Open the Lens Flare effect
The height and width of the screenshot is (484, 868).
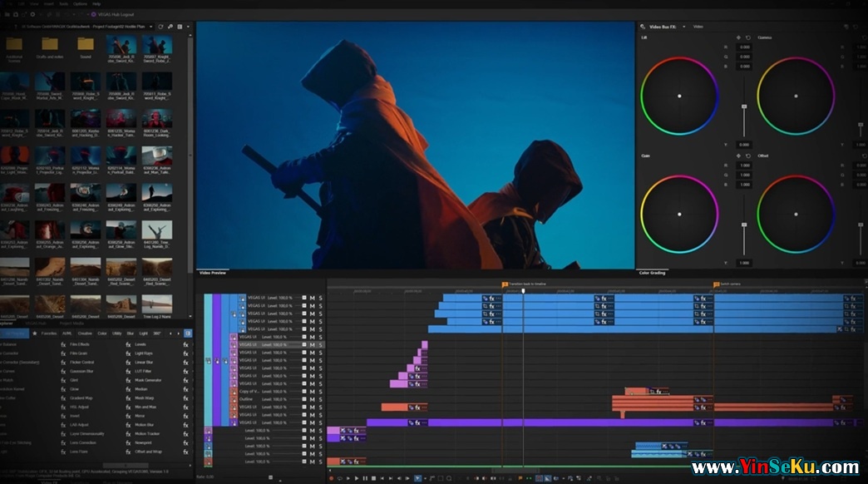79,452
